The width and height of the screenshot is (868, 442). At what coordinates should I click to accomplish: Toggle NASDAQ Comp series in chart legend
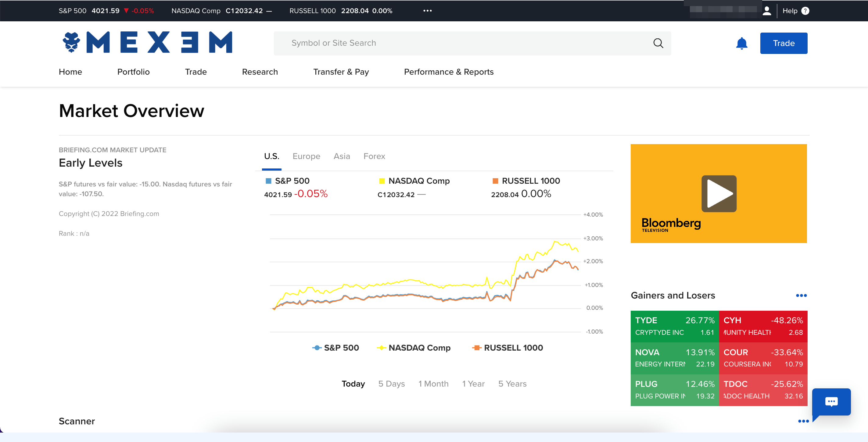[x=414, y=348]
